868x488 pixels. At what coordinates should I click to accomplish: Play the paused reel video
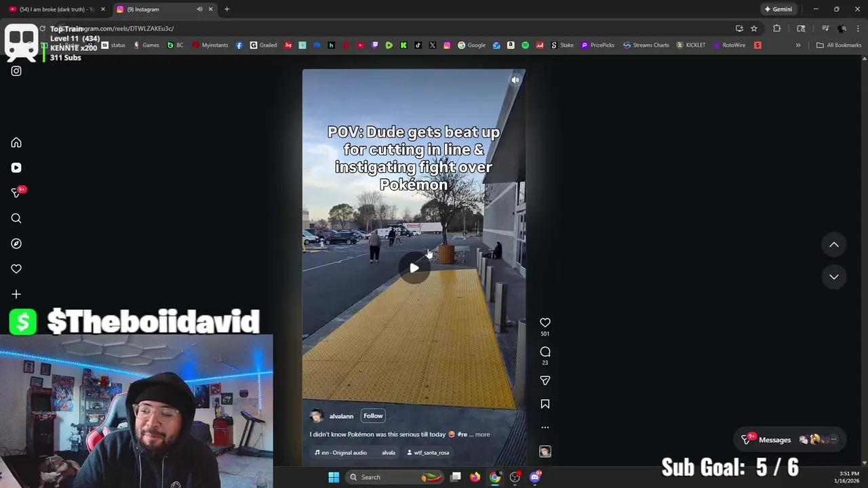coord(414,268)
